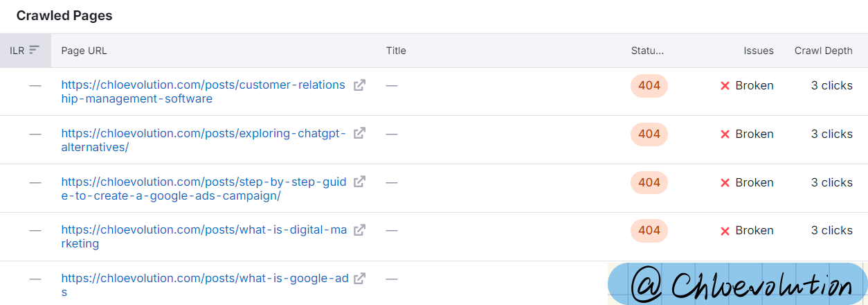The width and height of the screenshot is (868, 305).
Task: Open external link icon for what-is-digital-marketing URL
Action: pos(359,230)
